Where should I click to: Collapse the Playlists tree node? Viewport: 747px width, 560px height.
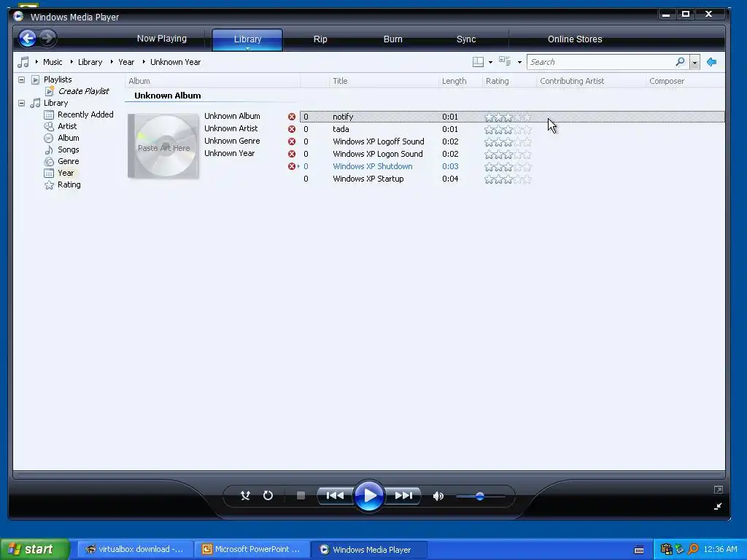[21, 79]
